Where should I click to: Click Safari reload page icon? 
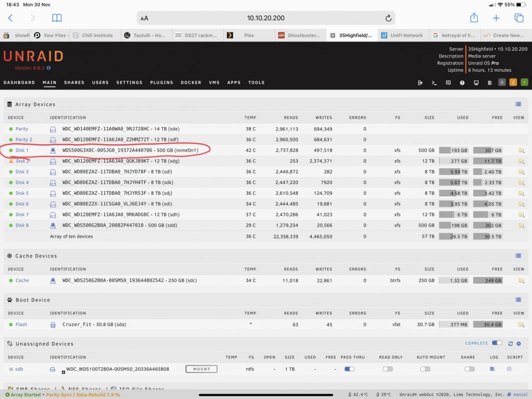click(x=388, y=18)
